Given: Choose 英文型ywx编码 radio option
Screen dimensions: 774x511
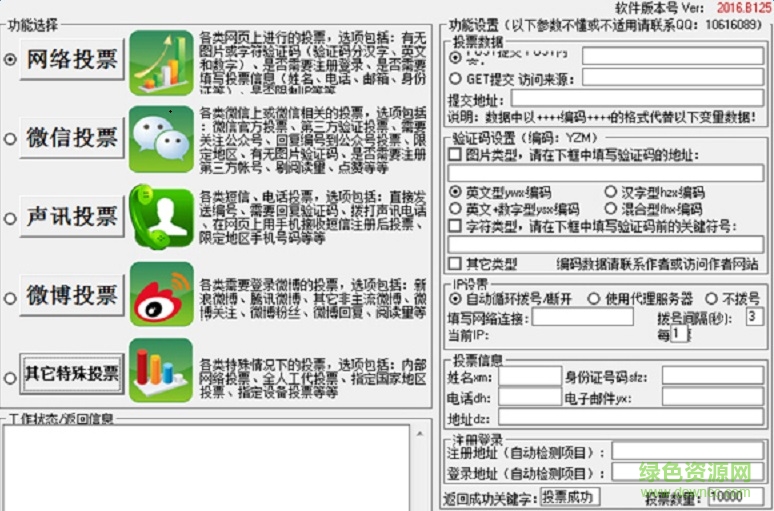Looking at the screenshot, I should point(455,192).
